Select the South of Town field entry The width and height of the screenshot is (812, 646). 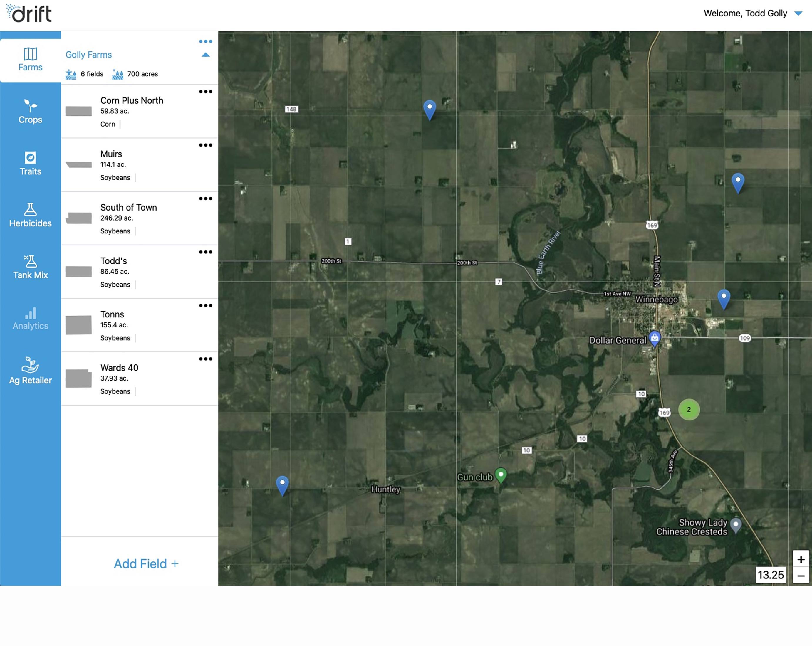(x=128, y=207)
